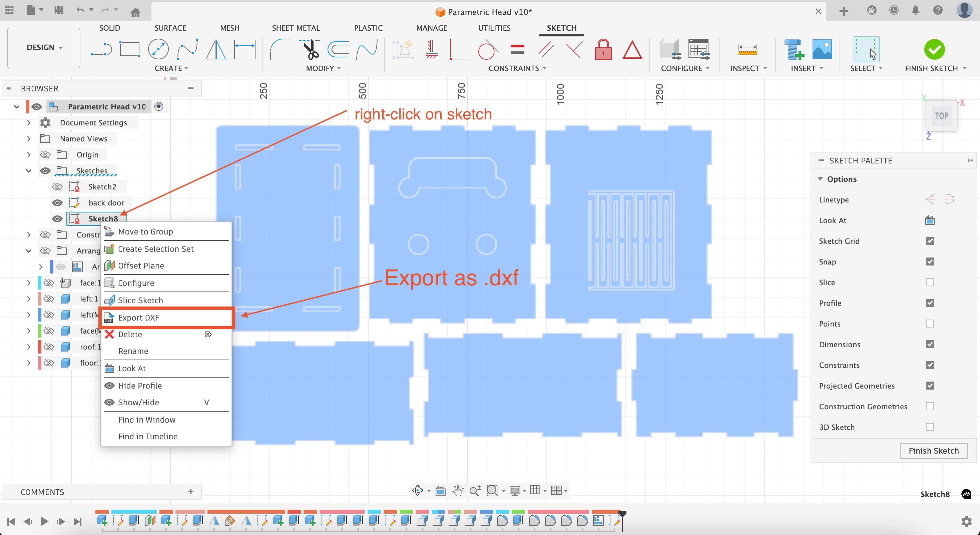Click the Measure ruler icon
This screenshot has height=535, width=980.
coord(747,50)
